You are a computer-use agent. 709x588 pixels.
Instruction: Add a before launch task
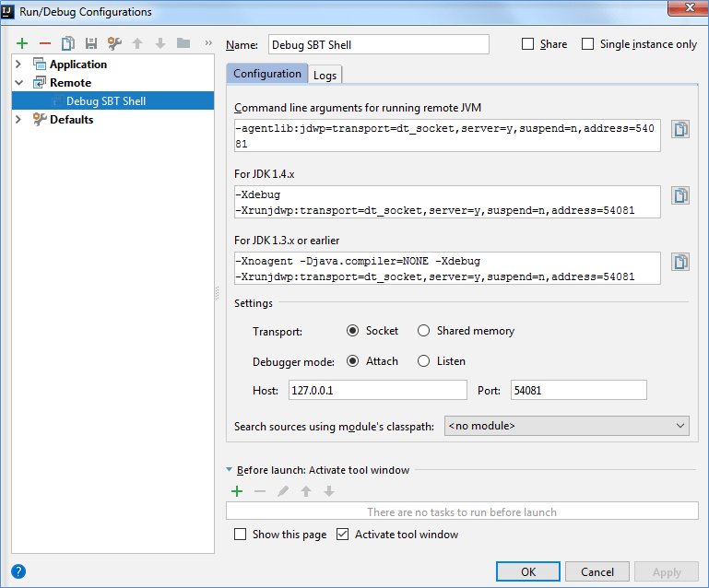(237, 491)
